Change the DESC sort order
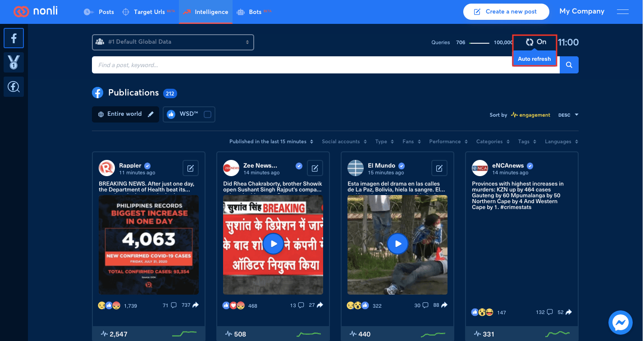This screenshot has width=644, height=341. pyautogui.click(x=568, y=115)
